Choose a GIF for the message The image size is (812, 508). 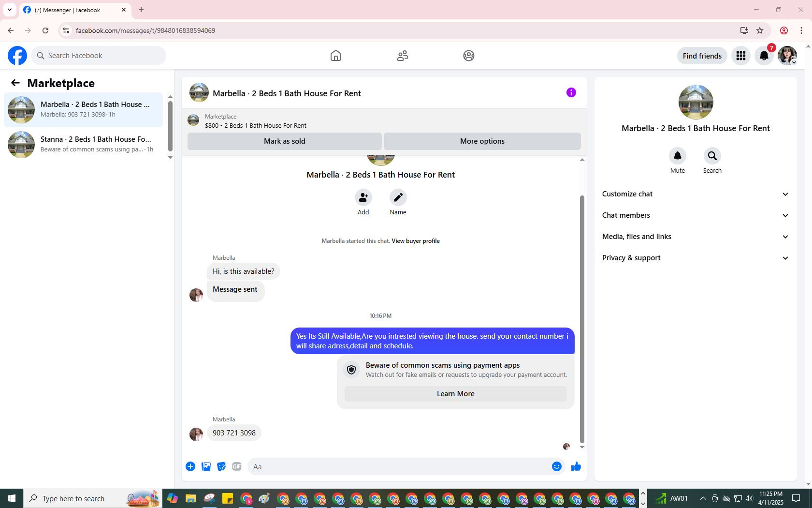click(237, 466)
